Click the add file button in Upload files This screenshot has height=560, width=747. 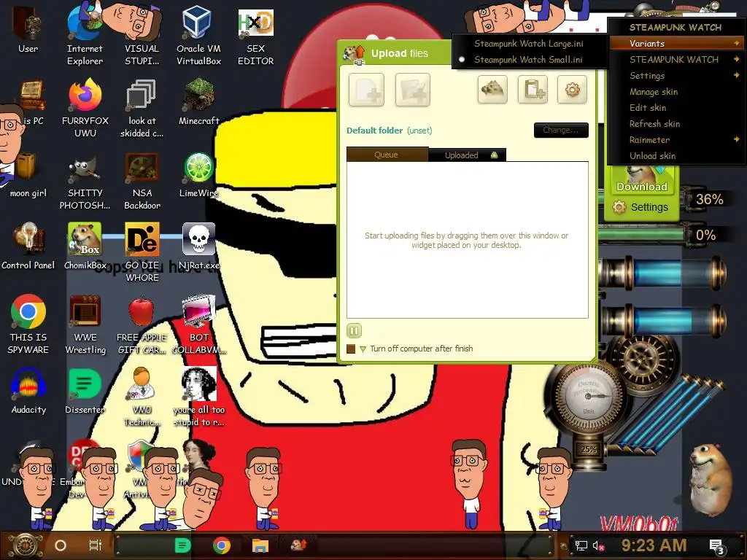point(366,90)
